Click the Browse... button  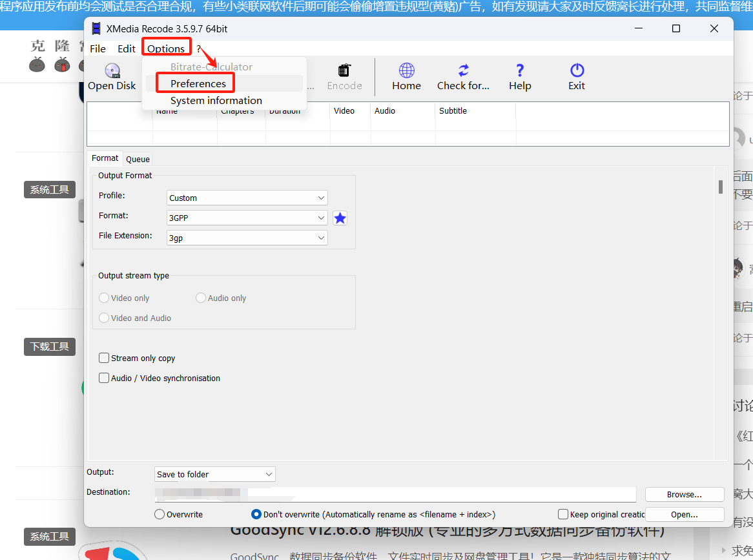[x=685, y=494]
